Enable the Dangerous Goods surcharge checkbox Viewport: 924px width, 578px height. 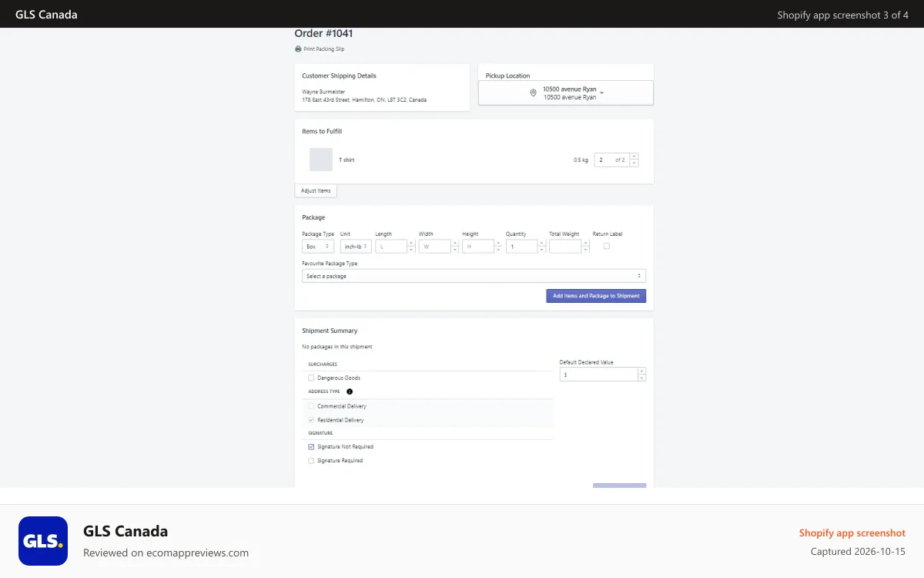[311, 378]
